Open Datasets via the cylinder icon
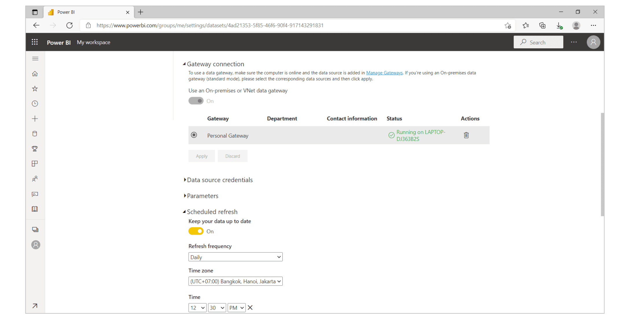This screenshot has height=318, width=644. click(35, 134)
